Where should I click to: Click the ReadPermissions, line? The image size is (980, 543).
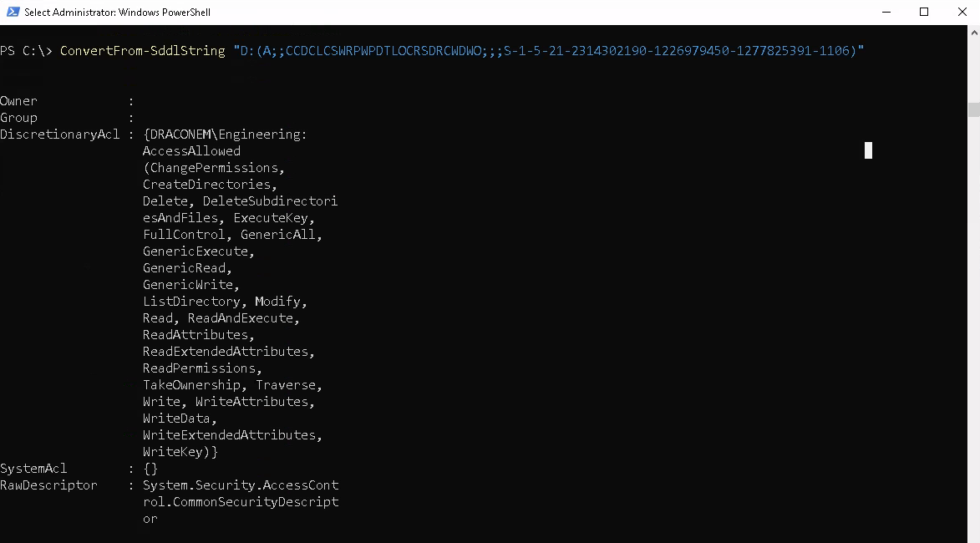point(202,368)
